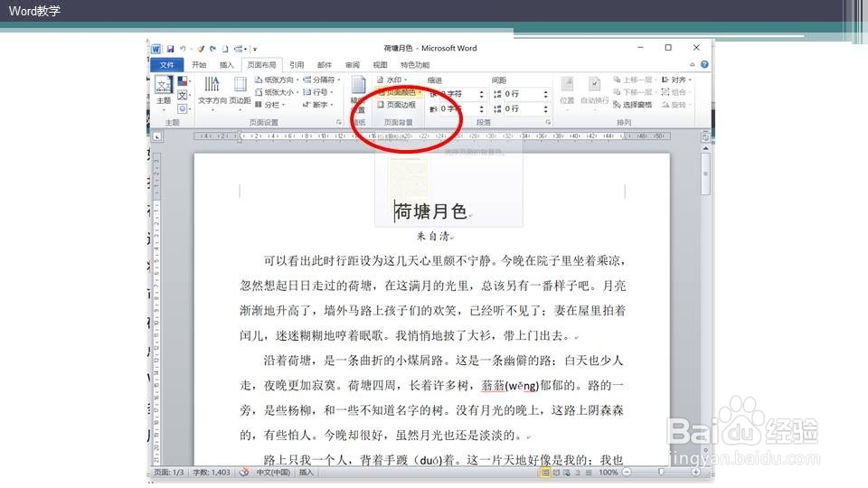Open theme fonts dropdown
This screenshot has height=488, width=868.
(x=184, y=95)
